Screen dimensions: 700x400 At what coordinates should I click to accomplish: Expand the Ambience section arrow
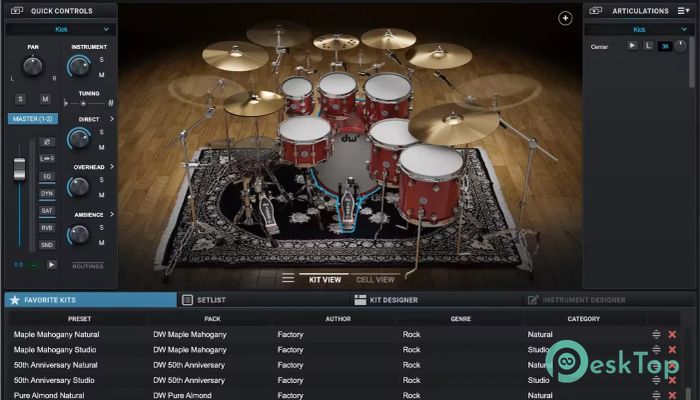coord(112,214)
